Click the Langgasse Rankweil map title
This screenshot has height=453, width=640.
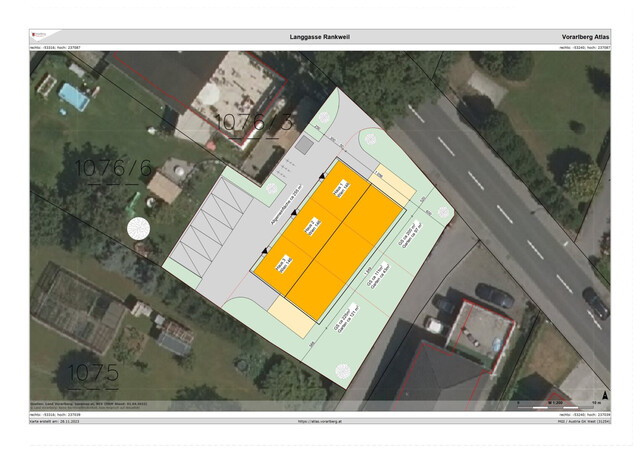[x=320, y=36]
